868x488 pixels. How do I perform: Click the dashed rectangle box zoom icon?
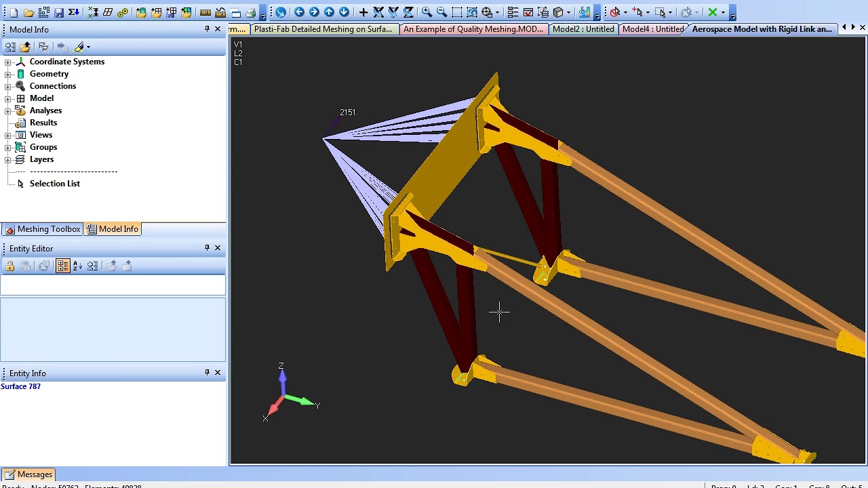click(x=456, y=12)
